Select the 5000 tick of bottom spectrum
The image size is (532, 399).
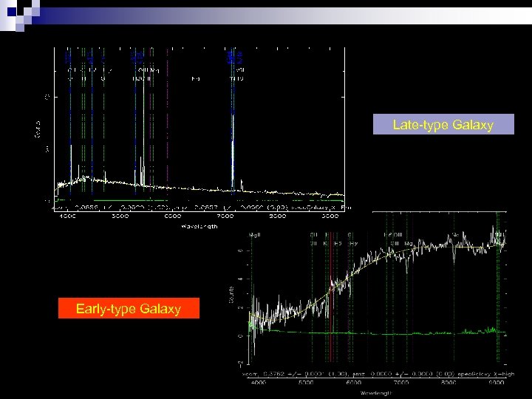coord(306,383)
